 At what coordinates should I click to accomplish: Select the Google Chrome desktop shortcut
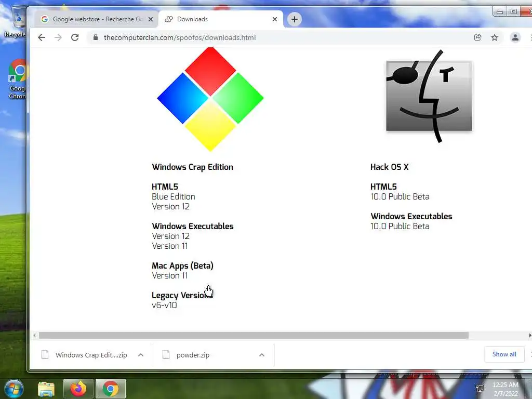[18, 79]
